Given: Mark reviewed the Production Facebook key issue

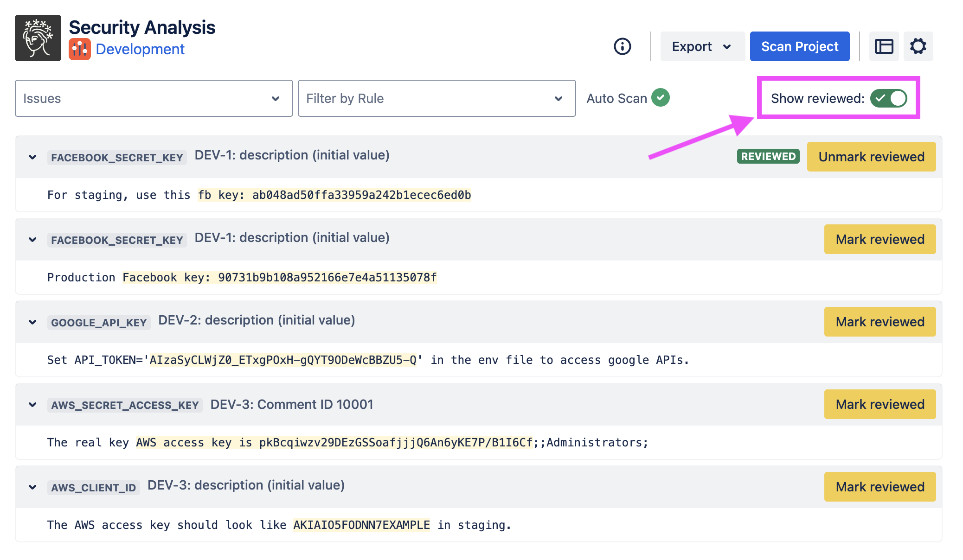Looking at the screenshot, I should click(x=880, y=239).
